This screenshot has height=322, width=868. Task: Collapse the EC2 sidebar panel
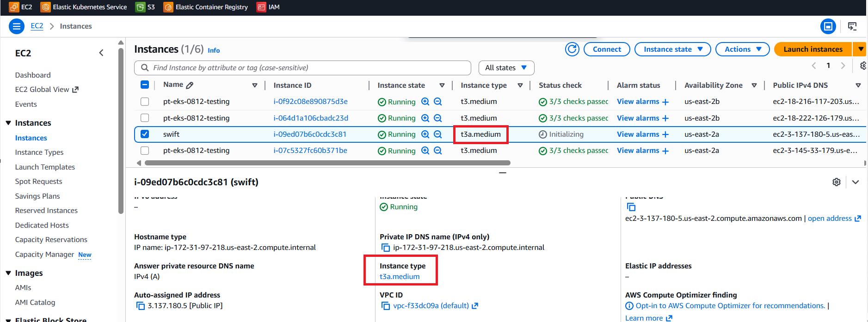coord(101,53)
